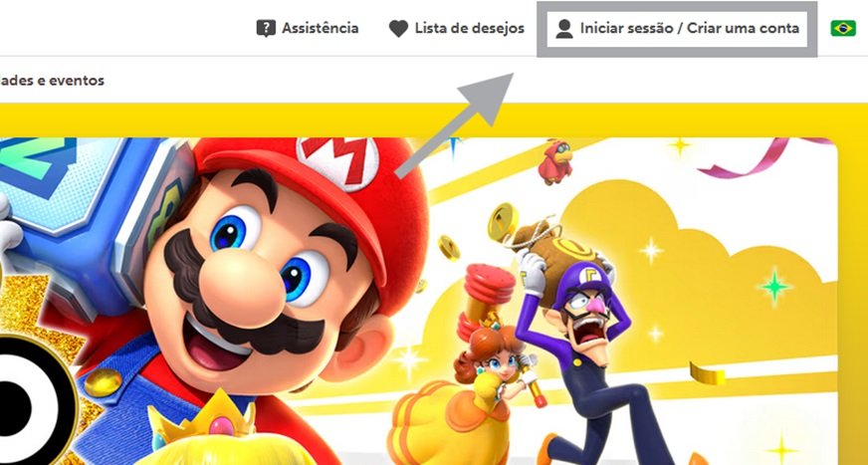Open the Assistência help link
868x465 pixels.
point(308,28)
